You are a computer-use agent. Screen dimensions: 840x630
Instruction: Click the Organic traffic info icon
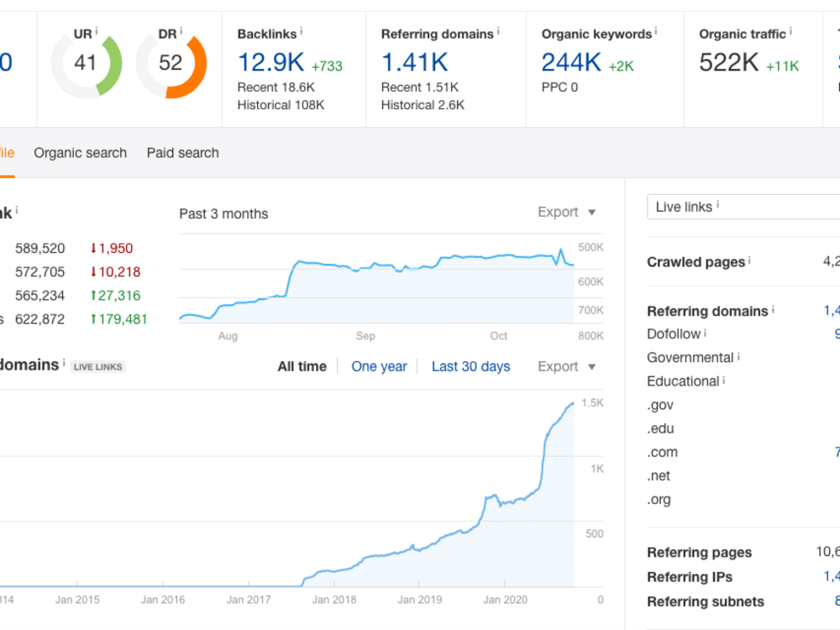click(x=790, y=32)
